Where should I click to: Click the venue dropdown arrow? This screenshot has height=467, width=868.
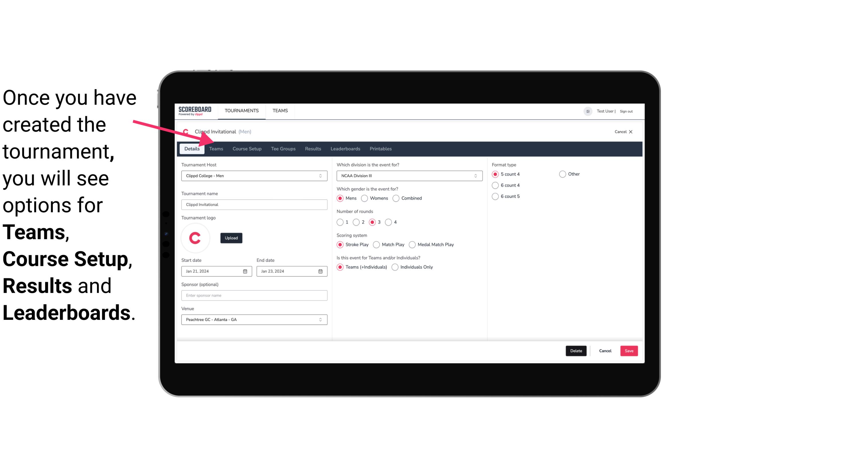pos(321,319)
